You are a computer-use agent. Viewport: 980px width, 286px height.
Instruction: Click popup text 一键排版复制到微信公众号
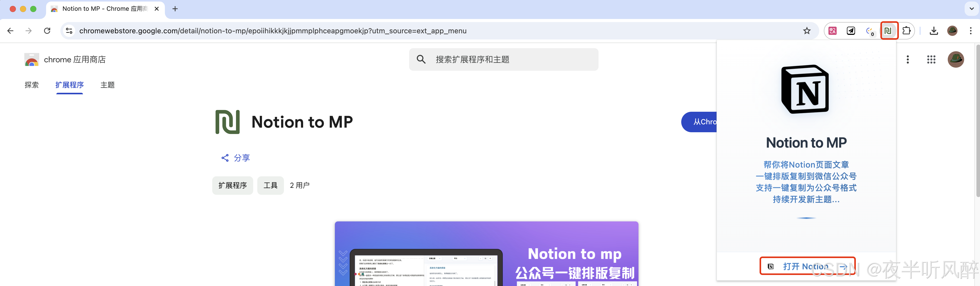[806, 176]
